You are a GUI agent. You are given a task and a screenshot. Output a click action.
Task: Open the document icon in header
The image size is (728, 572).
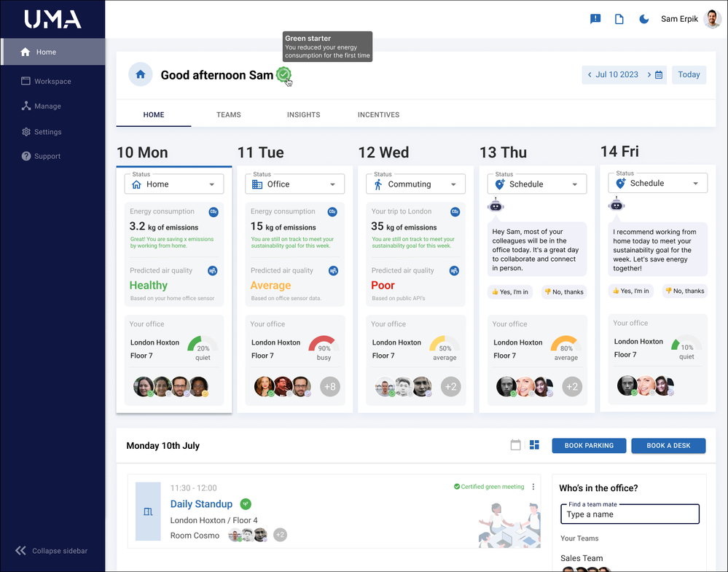click(x=619, y=19)
